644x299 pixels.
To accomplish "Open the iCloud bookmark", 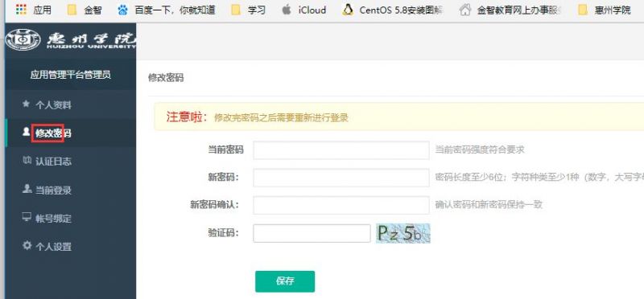I will coord(304,10).
